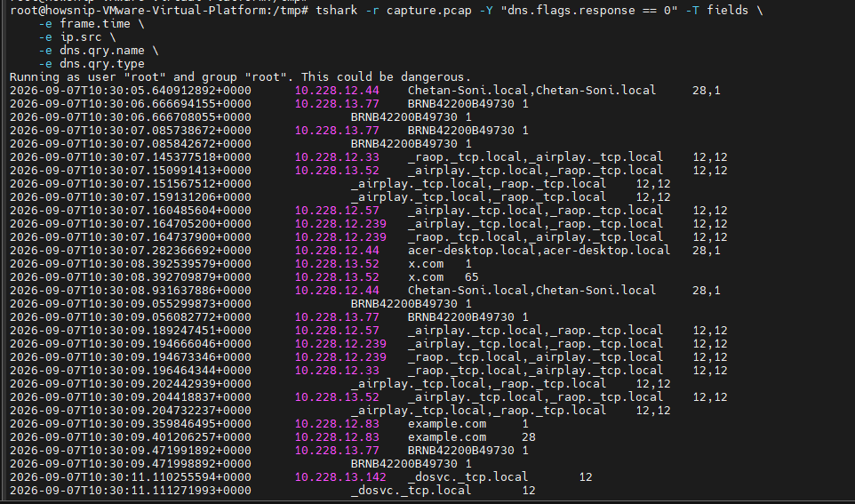Click the Running as user root warning
The image size is (855, 504).
(241, 77)
